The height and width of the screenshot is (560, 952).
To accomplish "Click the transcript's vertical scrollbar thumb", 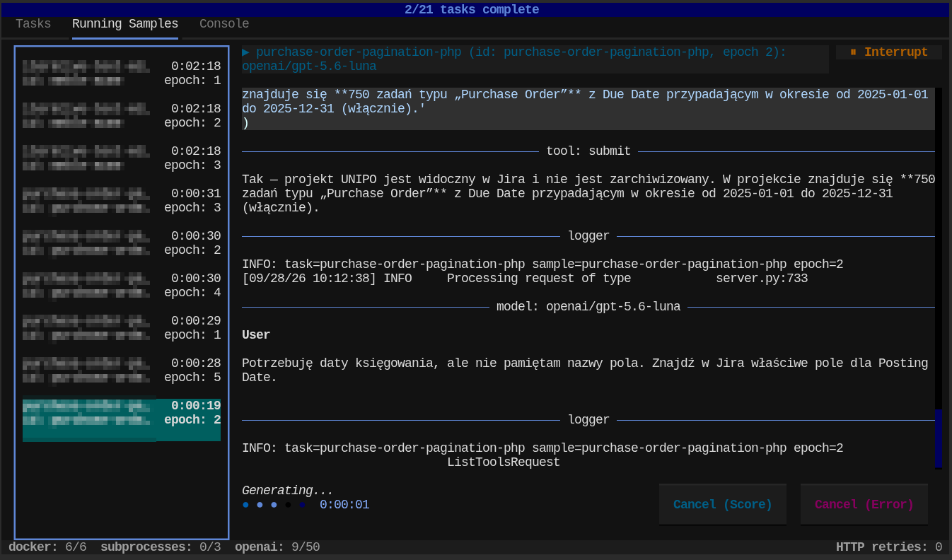I will point(939,439).
